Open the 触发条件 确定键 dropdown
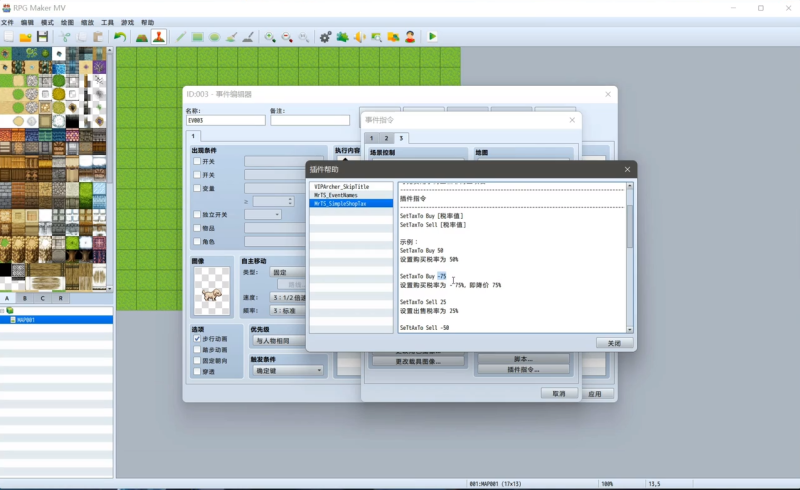The image size is (800, 490). tap(288, 371)
